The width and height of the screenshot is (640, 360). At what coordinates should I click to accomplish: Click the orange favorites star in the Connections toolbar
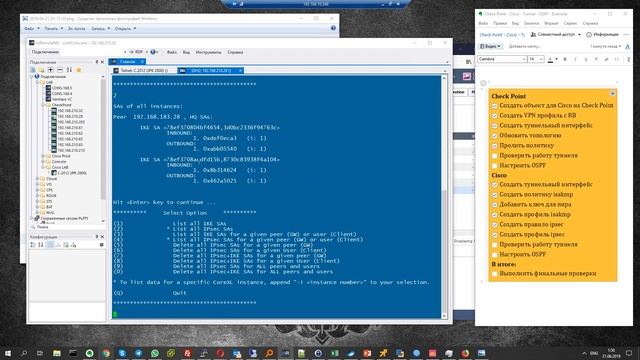point(79,70)
